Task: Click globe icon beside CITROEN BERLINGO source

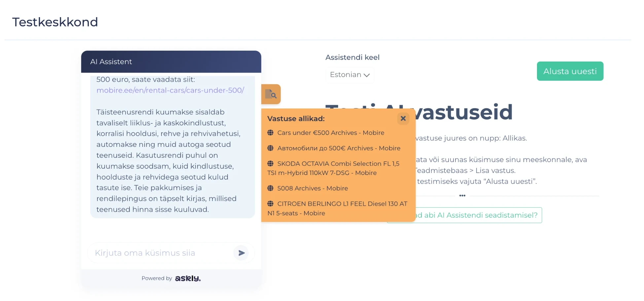Action: [270, 204]
